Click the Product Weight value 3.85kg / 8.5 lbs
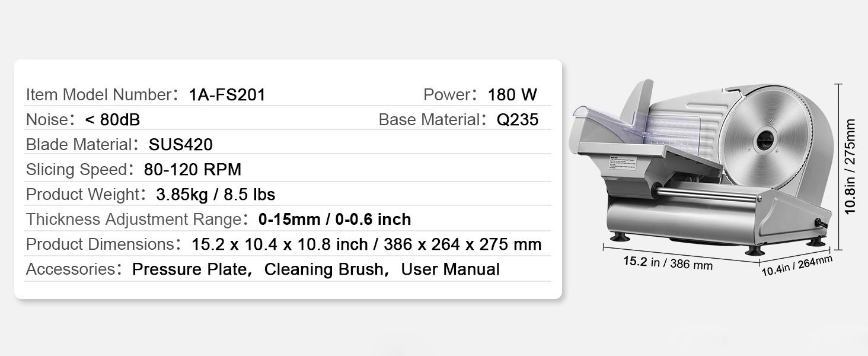The image size is (868, 356). [x=215, y=195]
